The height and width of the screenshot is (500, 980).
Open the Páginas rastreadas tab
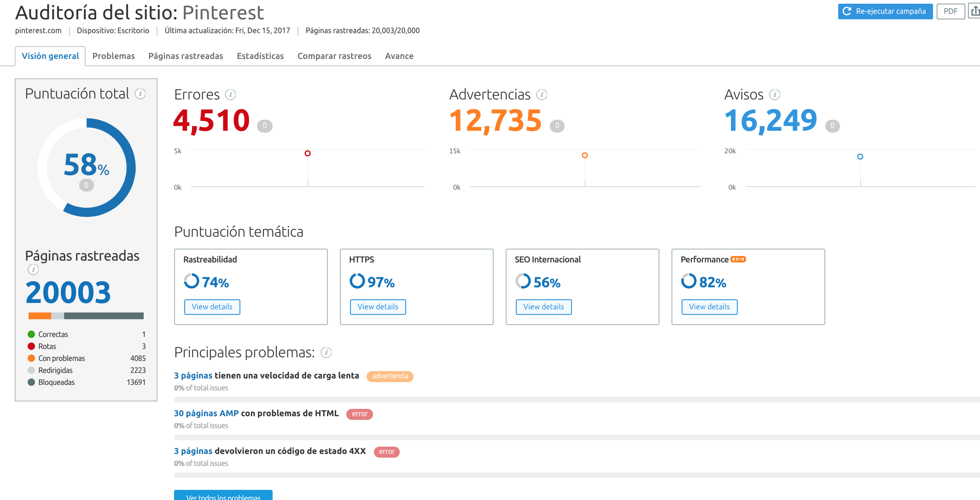point(186,56)
